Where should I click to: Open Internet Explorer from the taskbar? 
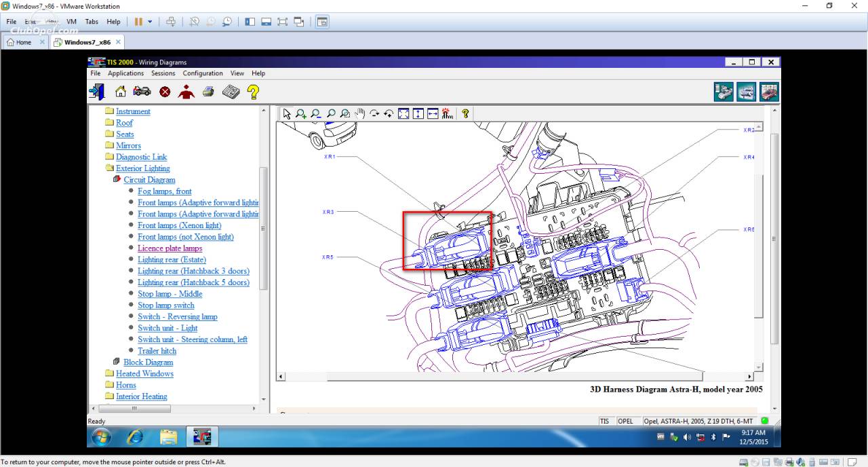(x=135, y=437)
